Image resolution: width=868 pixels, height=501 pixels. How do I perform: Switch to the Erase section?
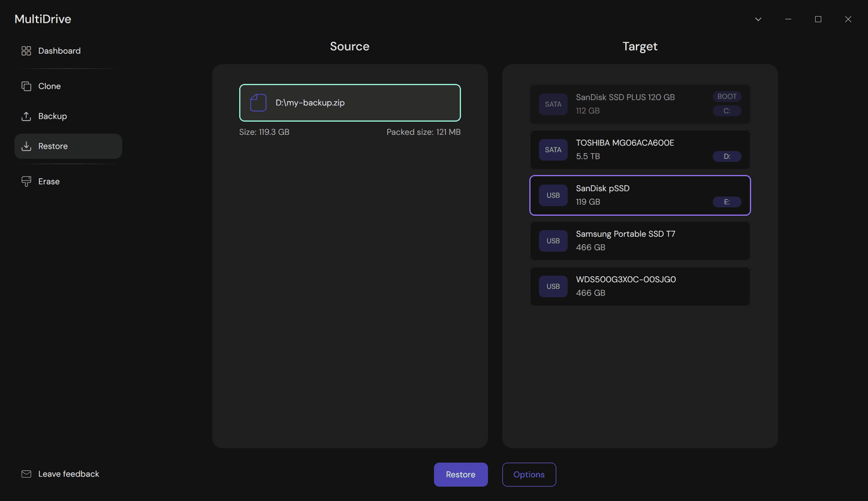(x=49, y=181)
